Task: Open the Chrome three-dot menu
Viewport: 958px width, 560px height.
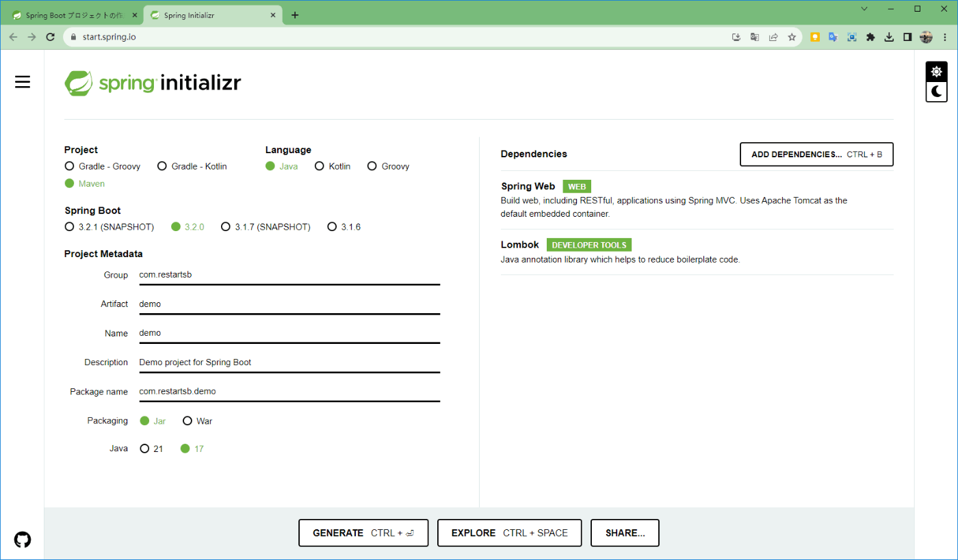Action: [x=944, y=37]
